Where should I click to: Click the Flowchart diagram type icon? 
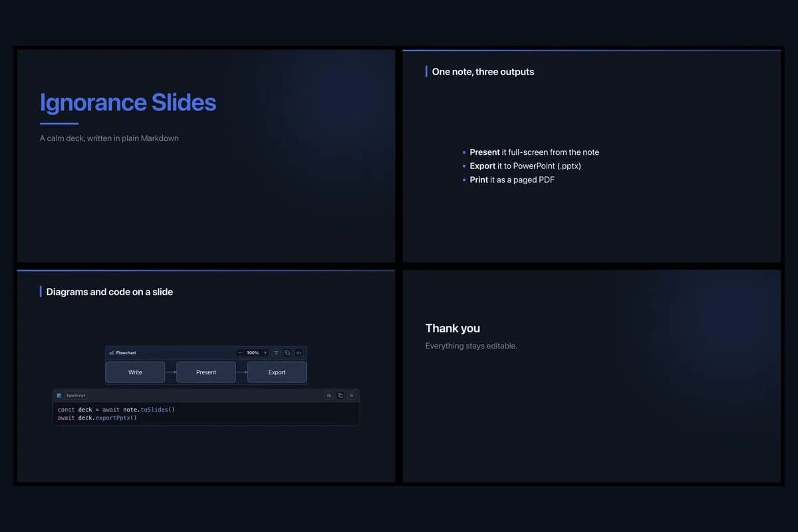pos(111,352)
